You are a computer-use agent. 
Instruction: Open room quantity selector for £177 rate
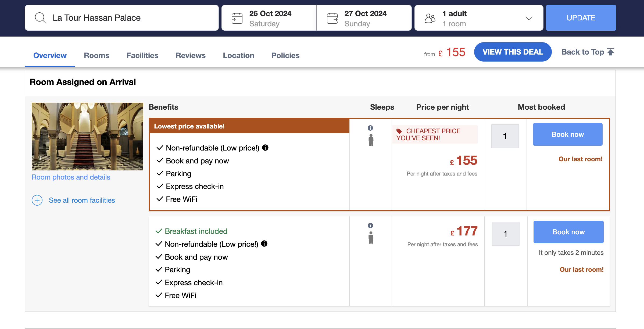505,234
